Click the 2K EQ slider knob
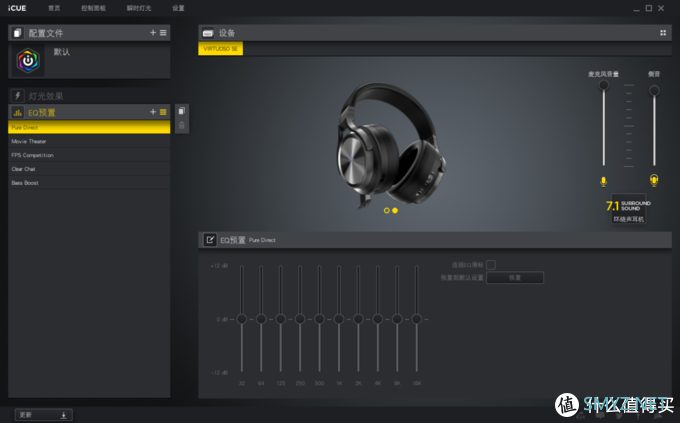The height and width of the screenshot is (423, 680). (358, 319)
